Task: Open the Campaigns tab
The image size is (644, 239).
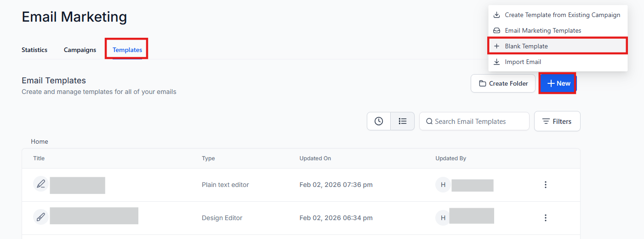Action: [80, 50]
